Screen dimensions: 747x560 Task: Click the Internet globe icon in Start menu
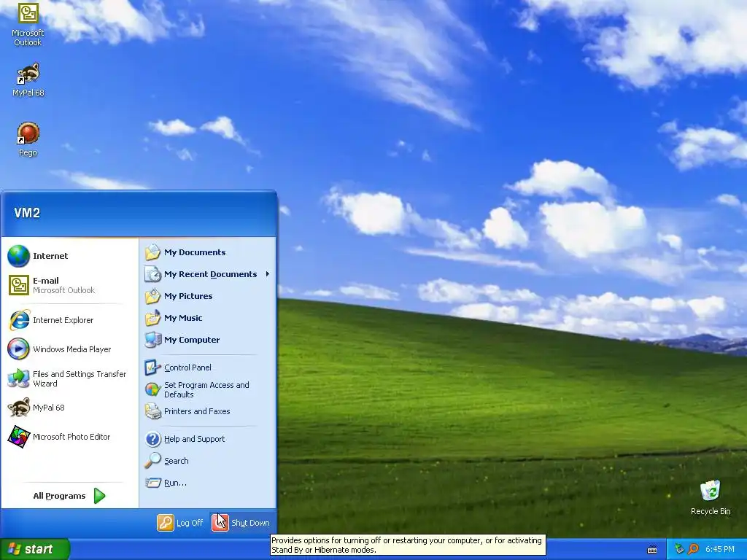pyautogui.click(x=18, y=256)
